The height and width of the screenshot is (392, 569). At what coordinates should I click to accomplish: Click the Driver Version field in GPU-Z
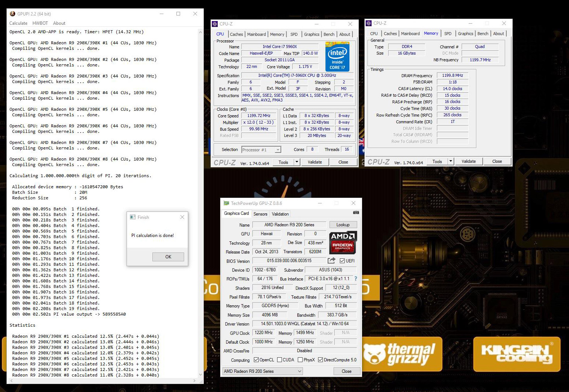click(304, 324)
